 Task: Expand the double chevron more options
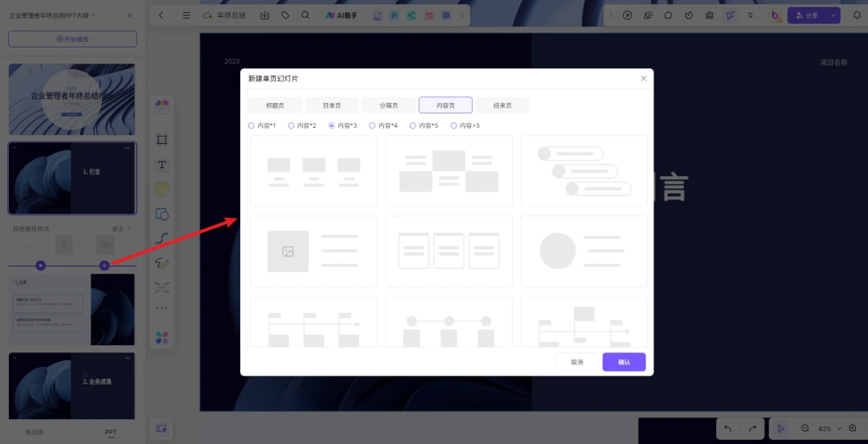750,15
